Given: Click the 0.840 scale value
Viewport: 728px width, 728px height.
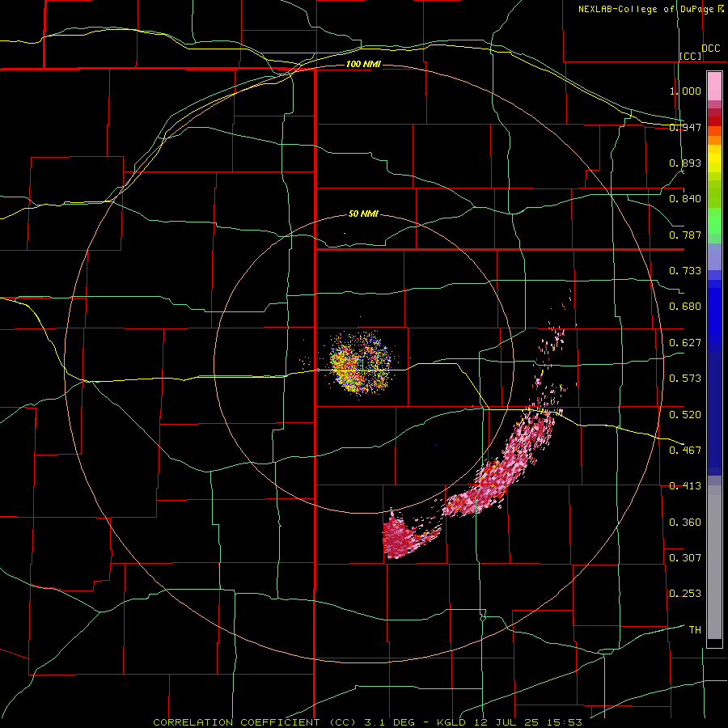Looking at the screenshot, I should click(685, 199).
